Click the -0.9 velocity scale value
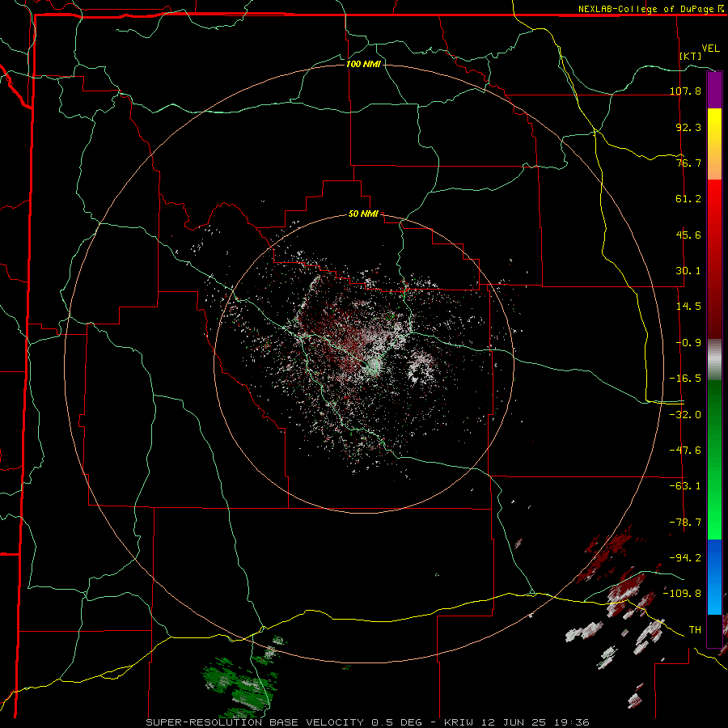The image size is (728, 728). (688, 343)
